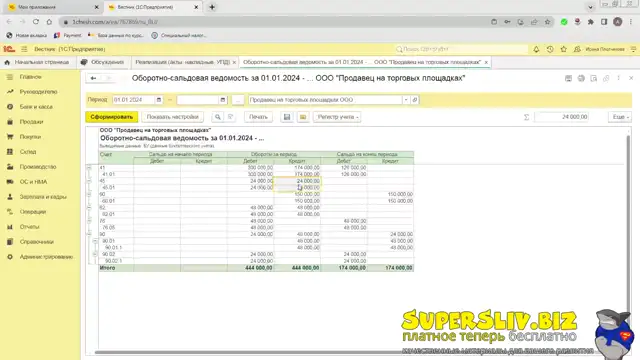Click the favorites star icon in 1C header
This screenshot has height=360, width=640.
point(564,49)
